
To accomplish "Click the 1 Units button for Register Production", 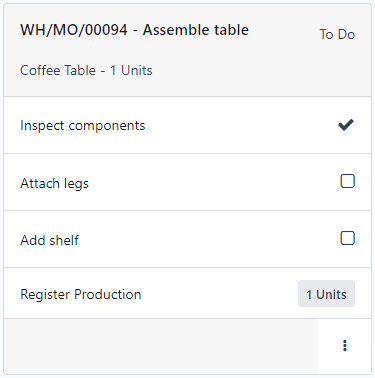I will tap(326, 294).
